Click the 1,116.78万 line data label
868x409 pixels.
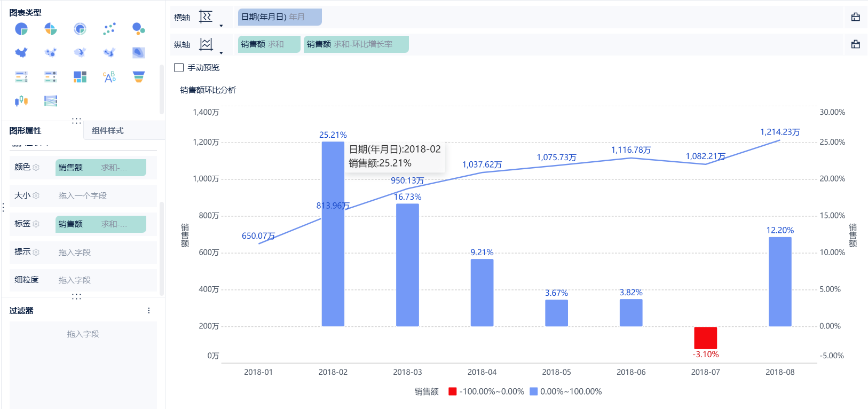click(631, 150)
